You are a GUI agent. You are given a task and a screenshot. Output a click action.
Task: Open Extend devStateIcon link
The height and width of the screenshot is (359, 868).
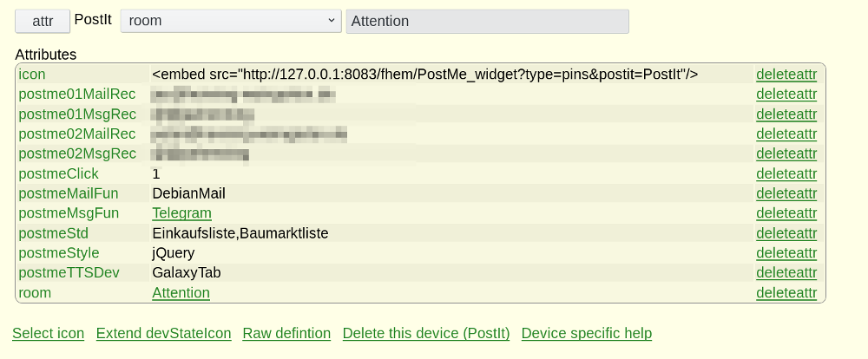pyautogui.click(x=164, y=334)
